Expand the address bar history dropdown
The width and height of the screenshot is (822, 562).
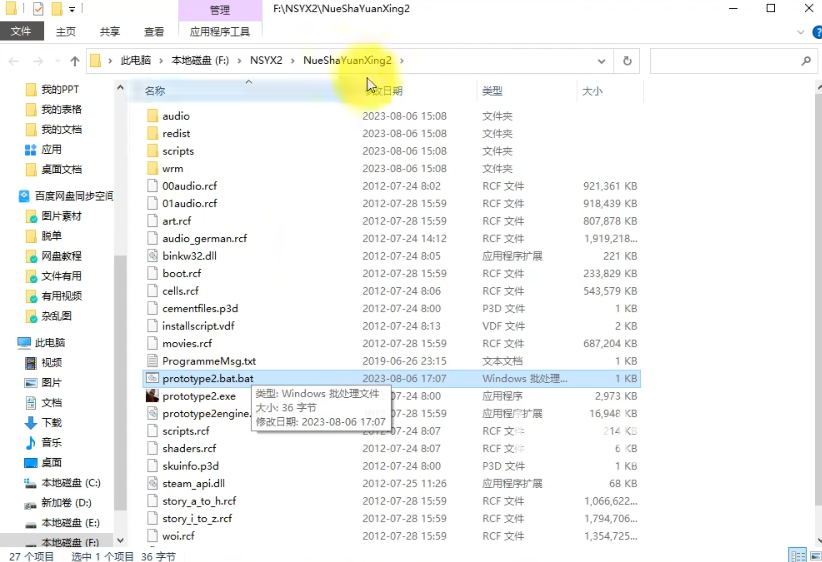pos(601,61)
